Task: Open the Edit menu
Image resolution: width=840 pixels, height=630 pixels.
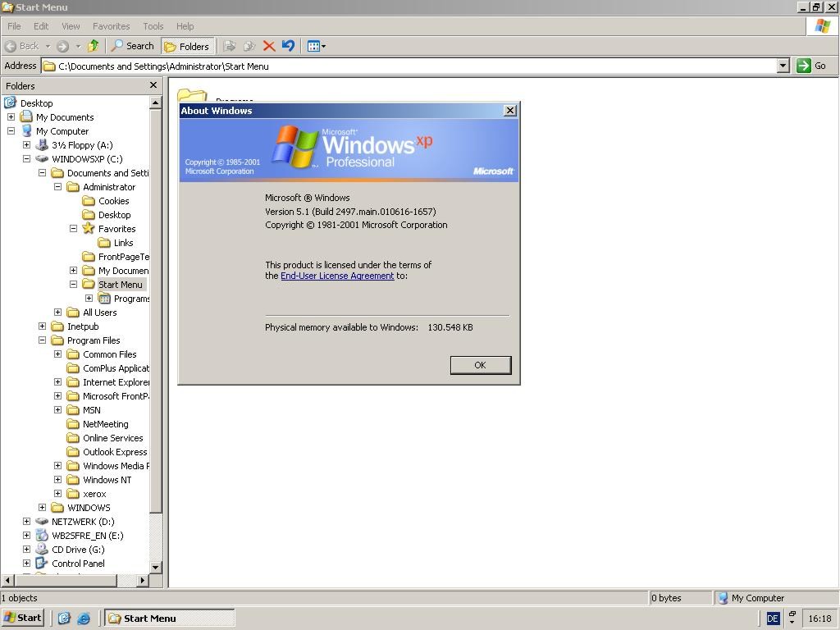Action: [41, 26]
